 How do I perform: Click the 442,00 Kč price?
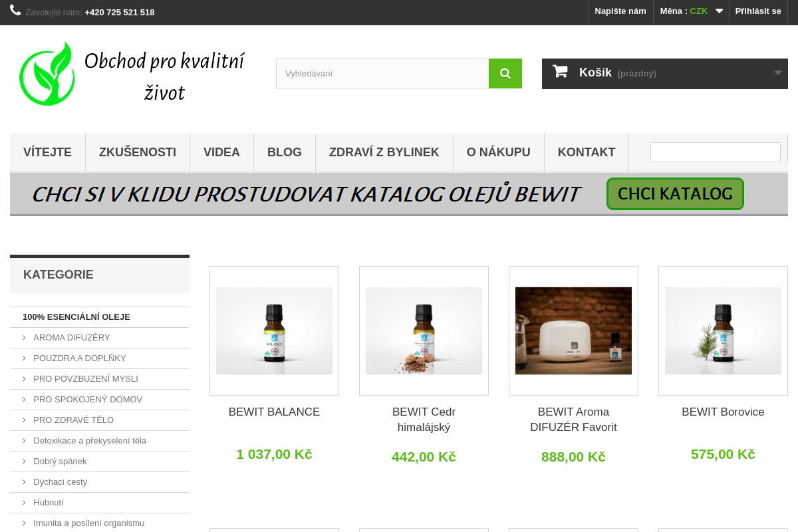424,457
